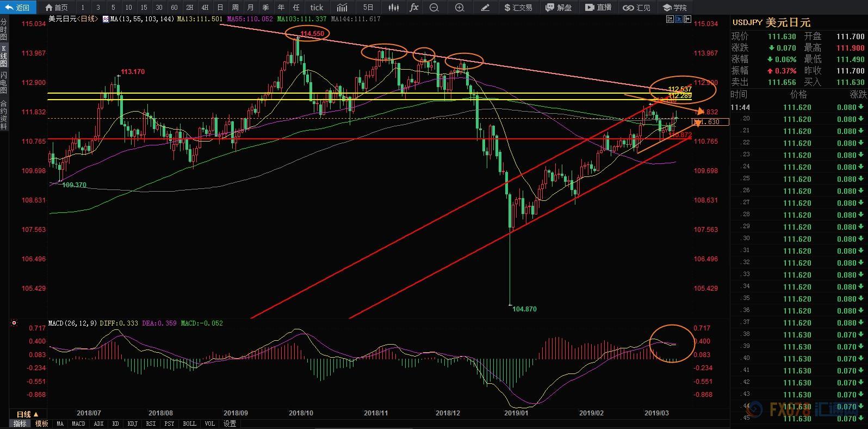Select the 5-minute timeframe
Screen dimensions: 868x429
[113, 7]
